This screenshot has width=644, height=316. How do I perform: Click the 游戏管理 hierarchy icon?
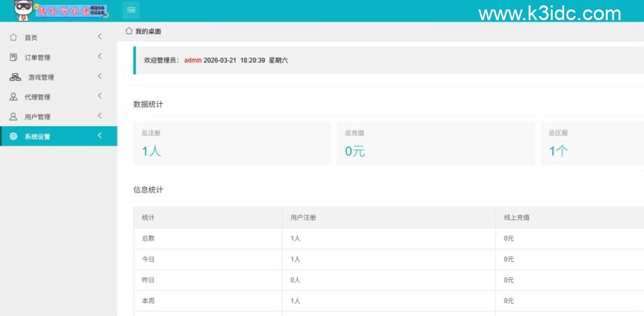[x=15, y=77]
